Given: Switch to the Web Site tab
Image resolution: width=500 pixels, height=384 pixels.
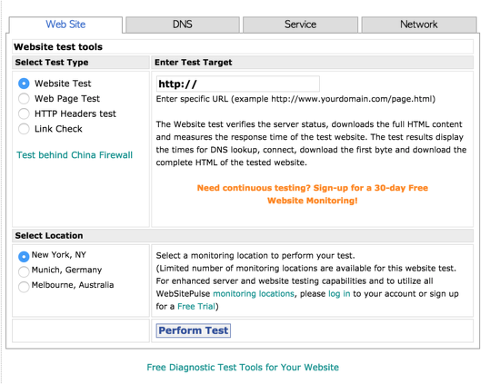Looking at the screenshot, I should click(66, 24).
